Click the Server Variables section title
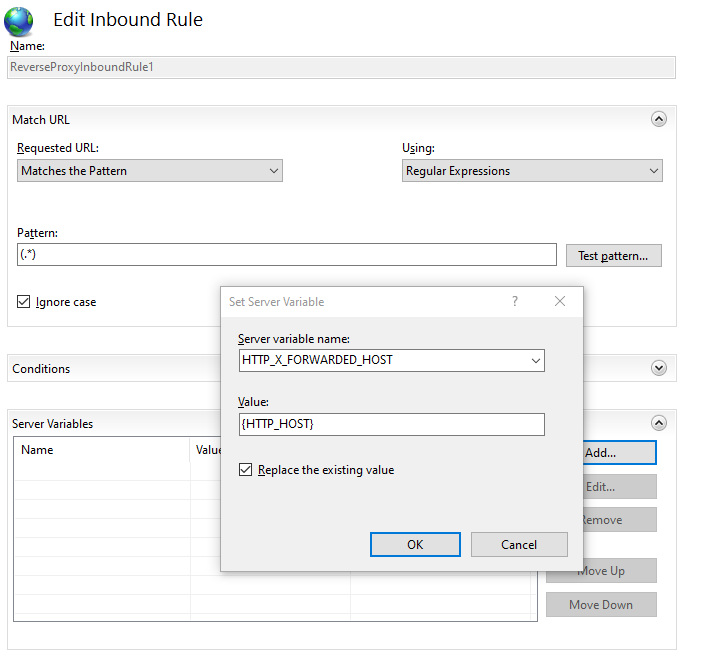701x668 pixels. [53, 424]
